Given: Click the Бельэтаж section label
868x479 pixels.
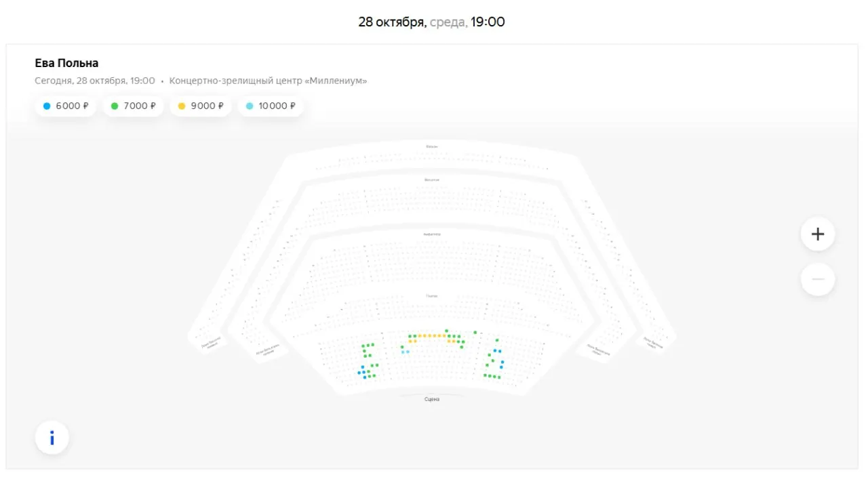Looking at the screenshot, I should pyautogui.click(x=432, y=180).
